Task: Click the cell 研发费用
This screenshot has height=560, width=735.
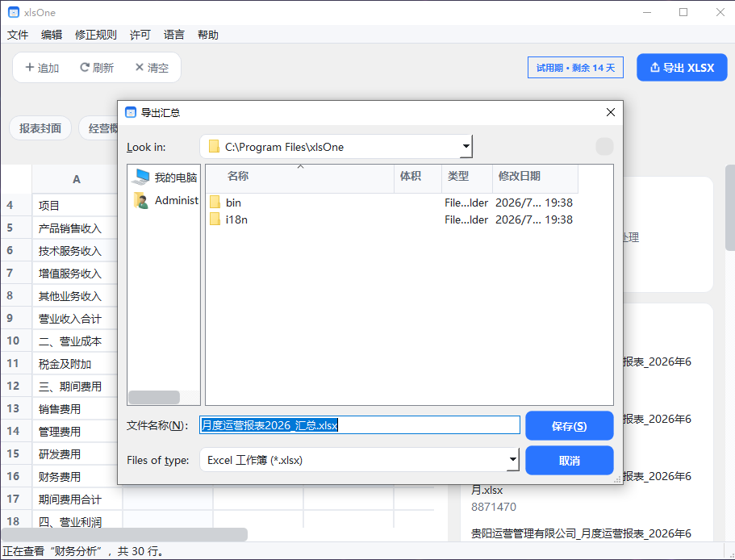Action: pyautogui.click(x=75, y=454)
